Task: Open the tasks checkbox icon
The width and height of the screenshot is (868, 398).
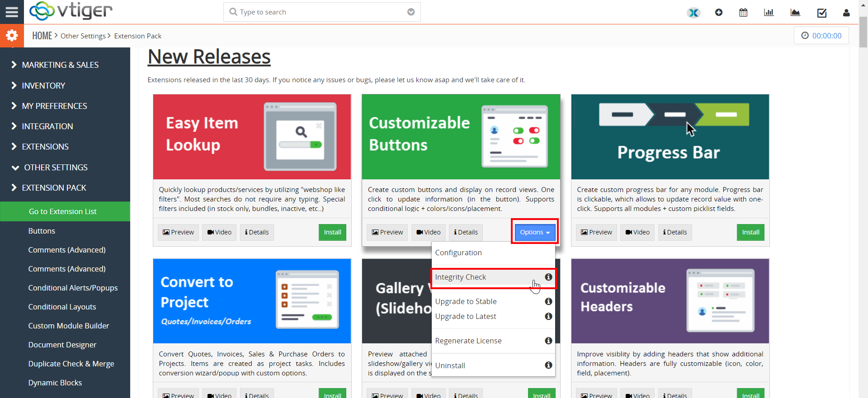Action: pyautogui.click(x=822, y=13)
